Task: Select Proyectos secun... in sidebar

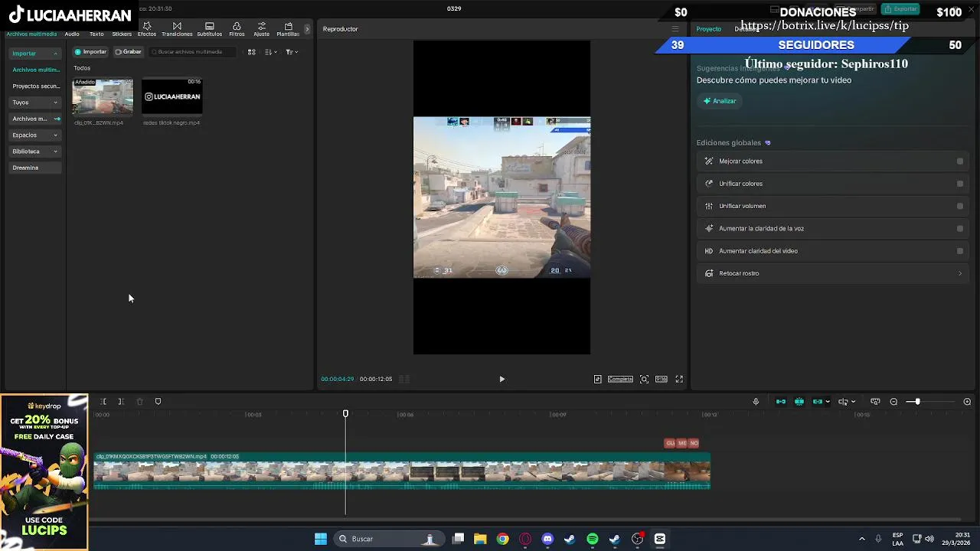Action: coord(36,86)
